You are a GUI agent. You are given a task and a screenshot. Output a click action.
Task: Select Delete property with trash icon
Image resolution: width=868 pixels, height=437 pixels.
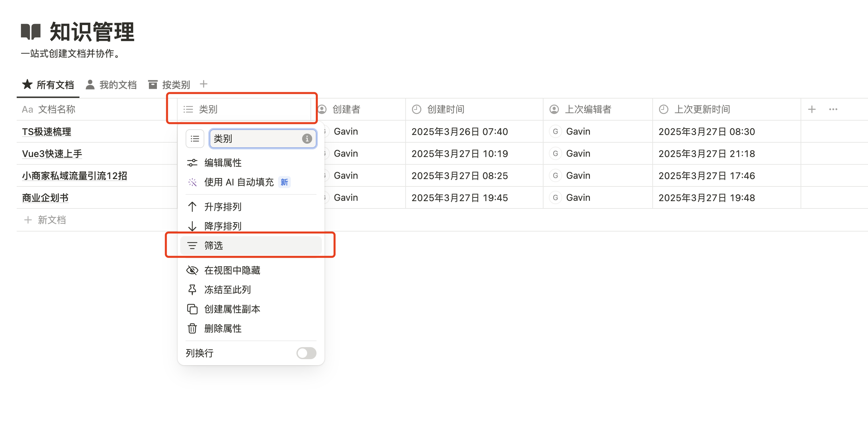[x=222, y=328]
